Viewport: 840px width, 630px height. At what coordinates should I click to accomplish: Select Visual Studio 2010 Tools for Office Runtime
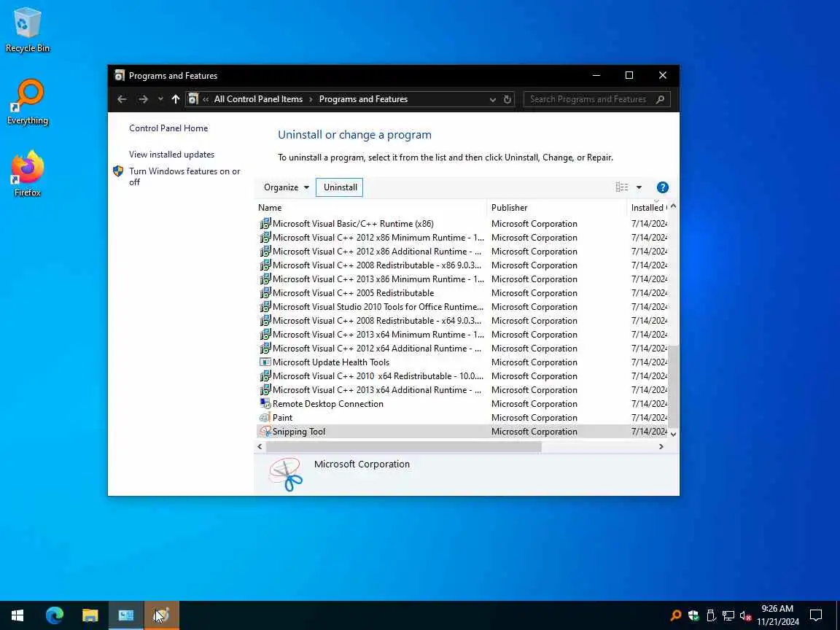462,306
